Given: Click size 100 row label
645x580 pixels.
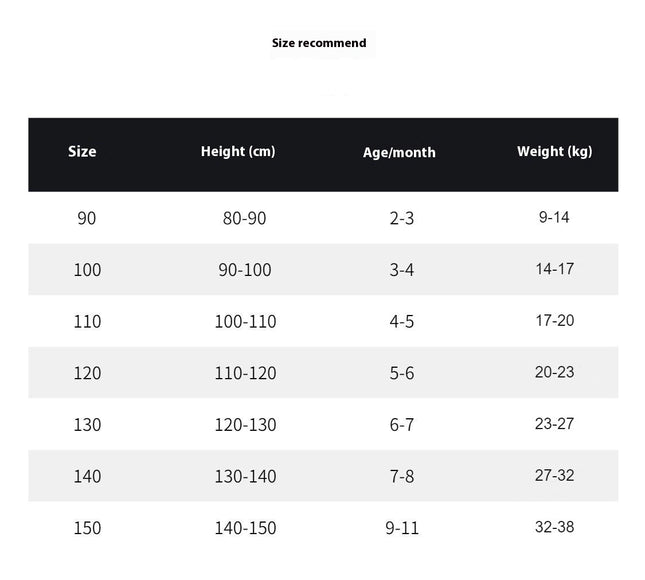Looking at the screenshot, I should click(x=87, y=270).
